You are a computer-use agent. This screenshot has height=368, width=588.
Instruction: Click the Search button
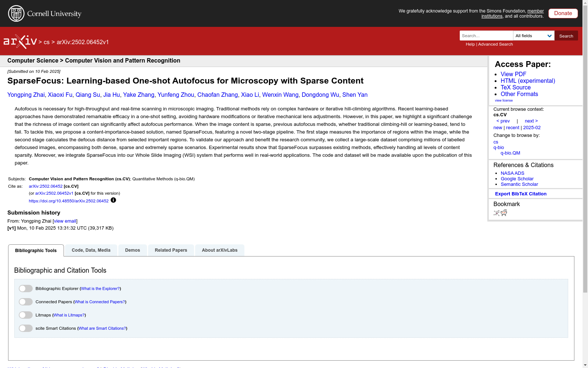pos(566,36)
